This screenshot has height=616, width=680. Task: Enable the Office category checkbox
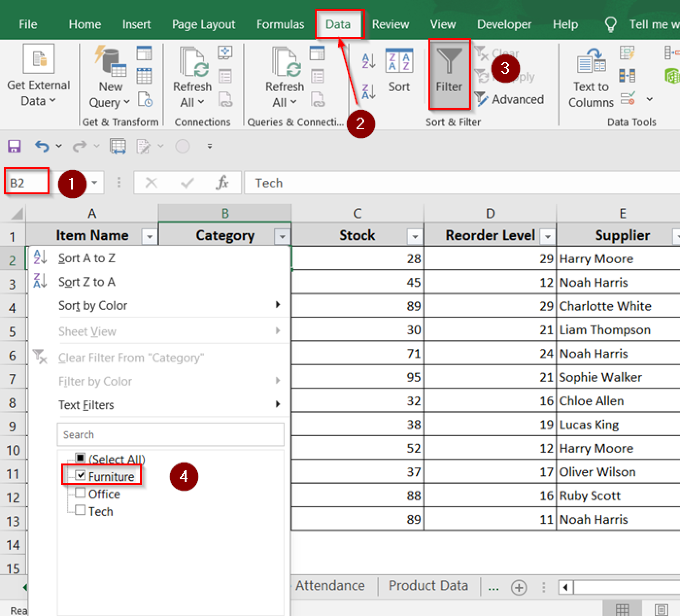[x=80, y=493]
